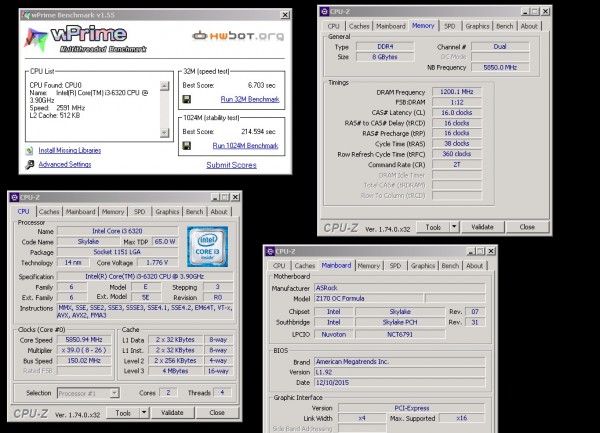Open Caches tab in Mainboard window
The width and height of the screenshot is (600, 433).
point(305,265)
